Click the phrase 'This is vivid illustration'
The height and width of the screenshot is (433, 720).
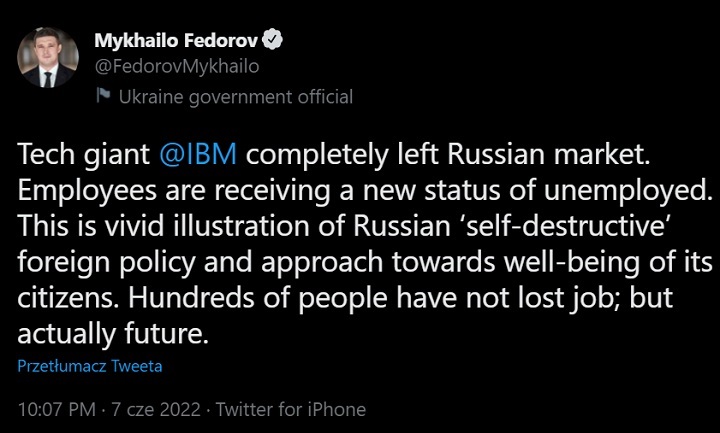coord(150,225)
